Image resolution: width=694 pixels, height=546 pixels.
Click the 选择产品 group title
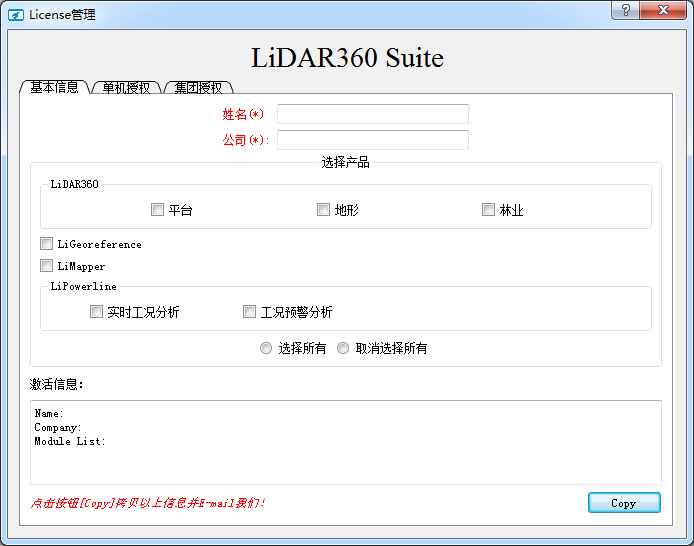tap(345, 162)
